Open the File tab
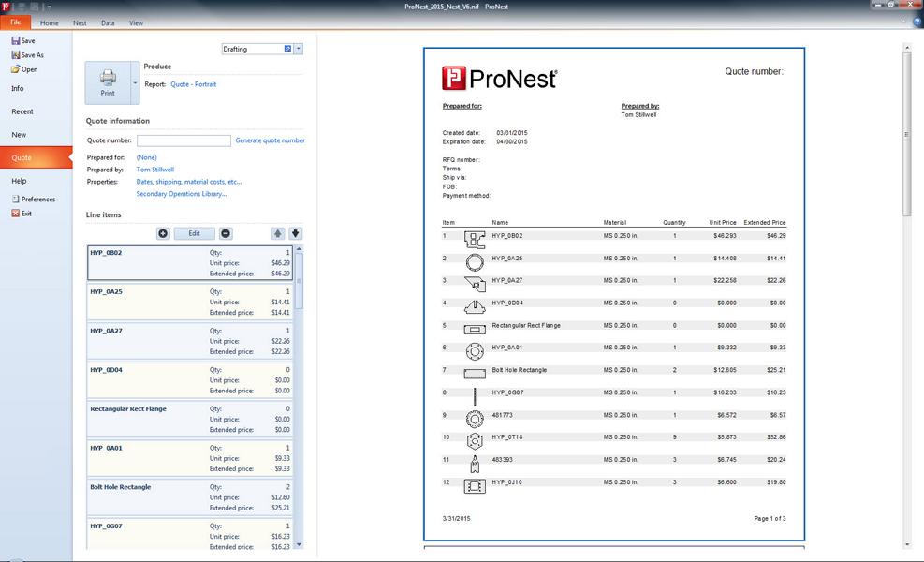 pyautogui.click(x=16, y=22)
